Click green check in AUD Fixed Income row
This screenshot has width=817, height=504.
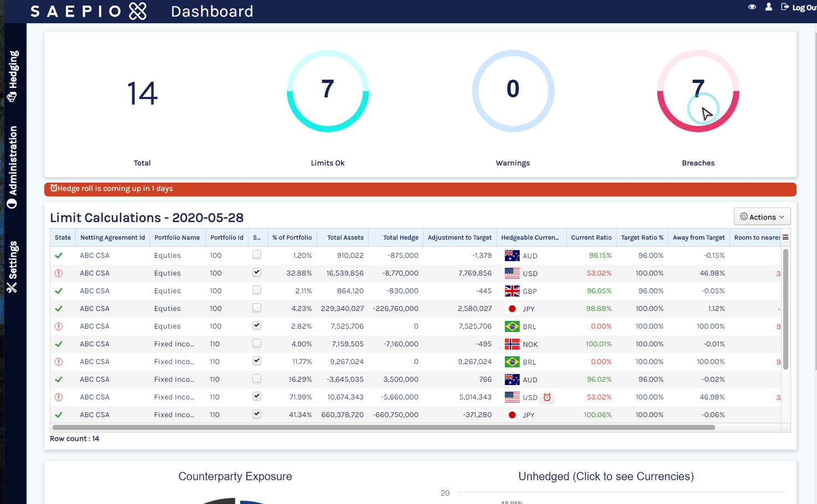pos(59,380)
